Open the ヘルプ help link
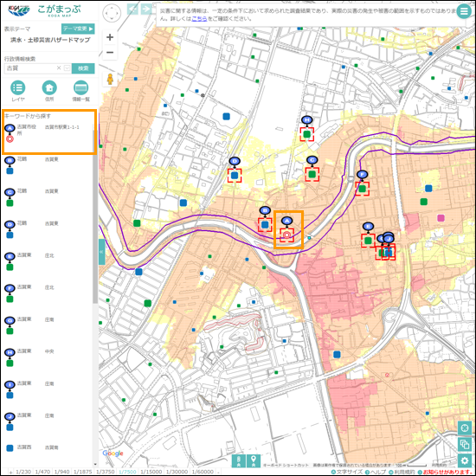The height and width of the screenshot is (476, 476). 376,472
